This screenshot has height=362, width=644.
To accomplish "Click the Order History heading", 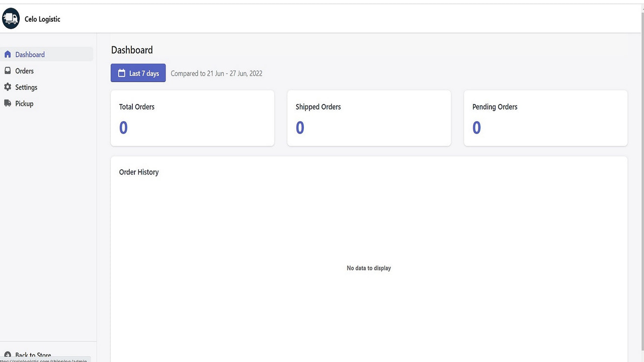I will 139,172.
